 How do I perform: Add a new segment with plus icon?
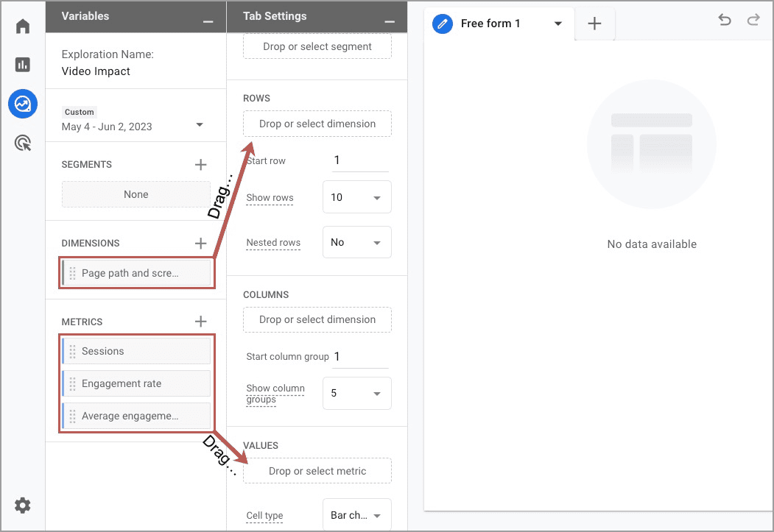coord(200,165)
